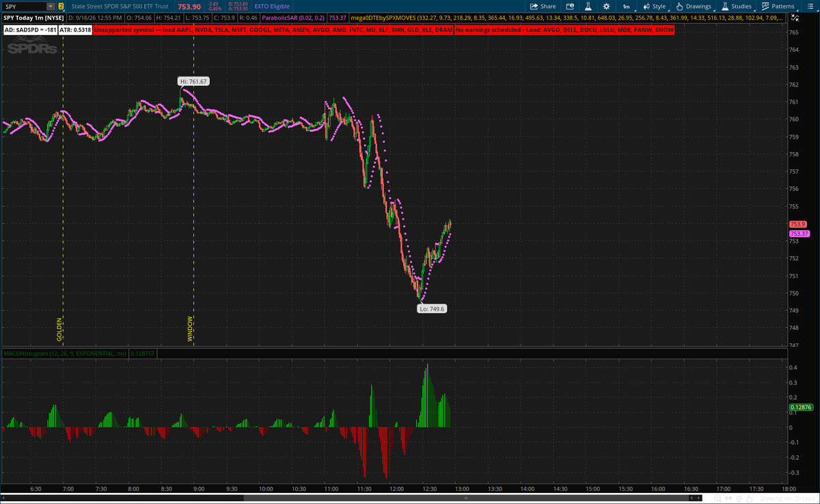Click the zoom magnifier icon at bottom right

click(717, 498)
